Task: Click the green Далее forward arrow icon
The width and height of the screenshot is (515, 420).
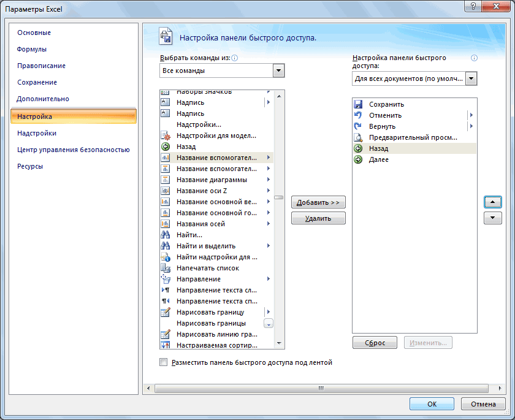Action: (359, 159)
